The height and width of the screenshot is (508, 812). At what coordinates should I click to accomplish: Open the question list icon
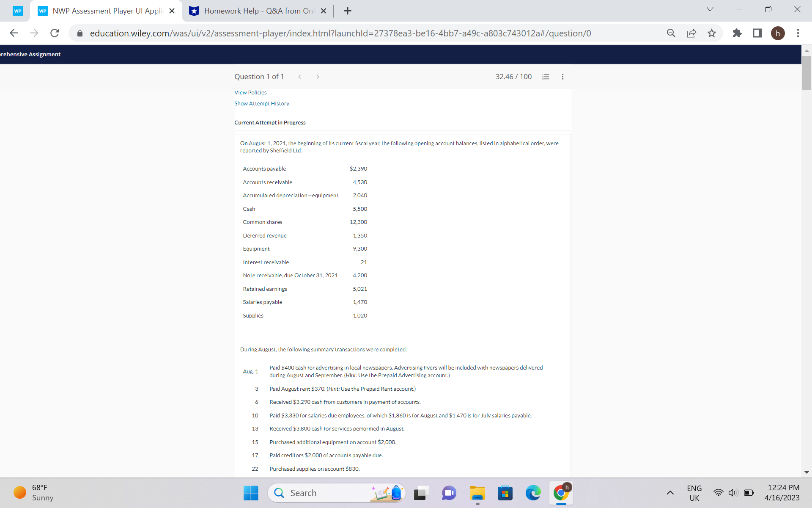click(x=546, y=77)
